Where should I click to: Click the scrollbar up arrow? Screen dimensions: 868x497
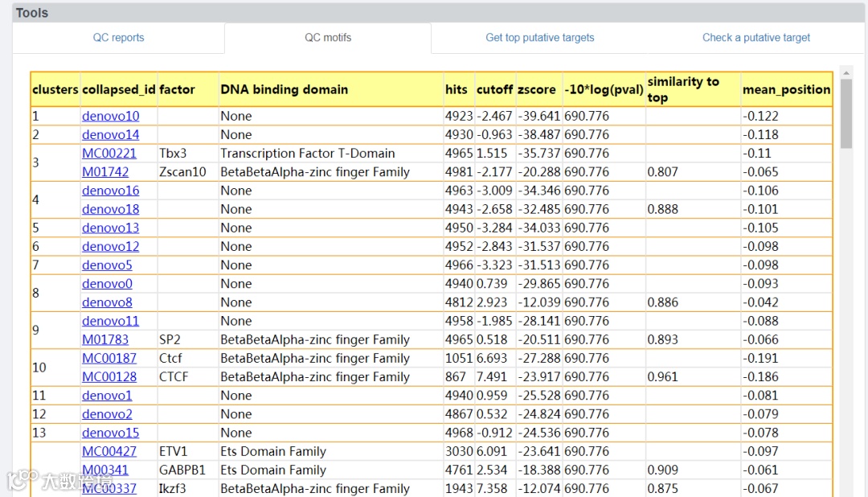coord(845,72)
